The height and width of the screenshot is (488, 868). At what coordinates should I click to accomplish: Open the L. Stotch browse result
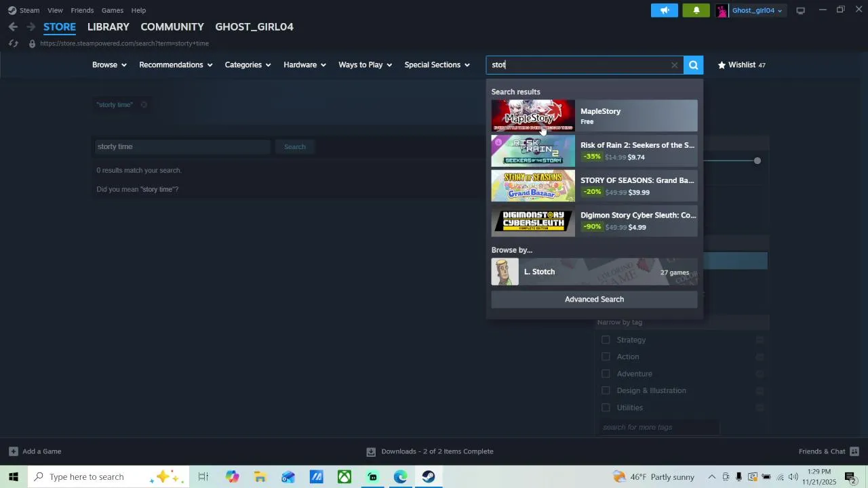click(594, 272)
